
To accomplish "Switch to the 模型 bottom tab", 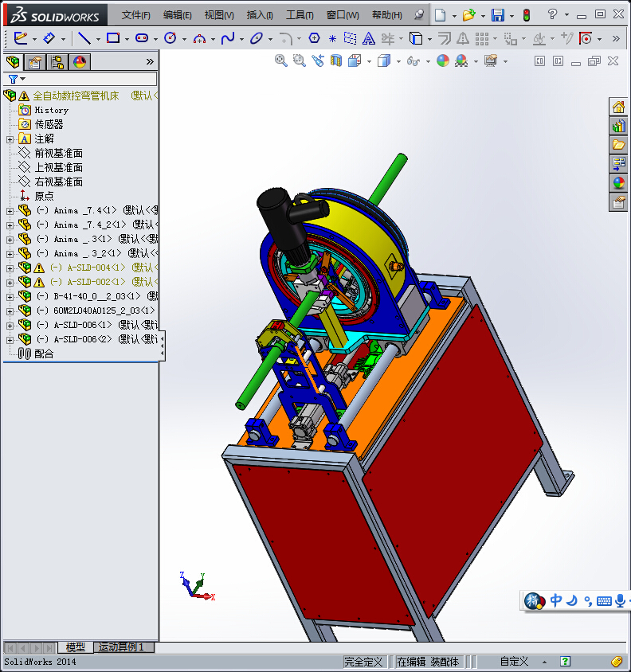I will point(76,647).
